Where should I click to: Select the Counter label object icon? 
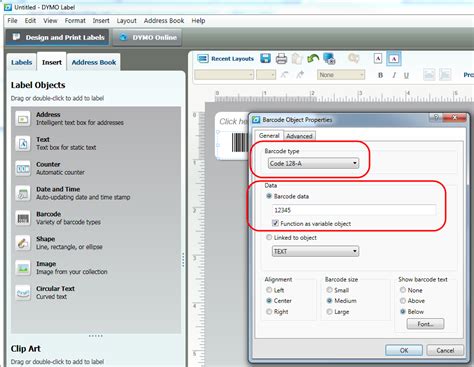[23, 169]
